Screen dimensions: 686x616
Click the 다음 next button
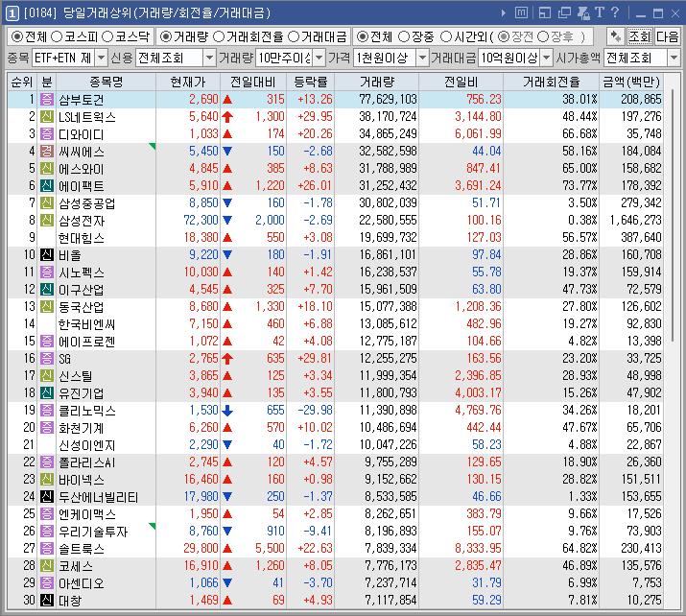667,36
